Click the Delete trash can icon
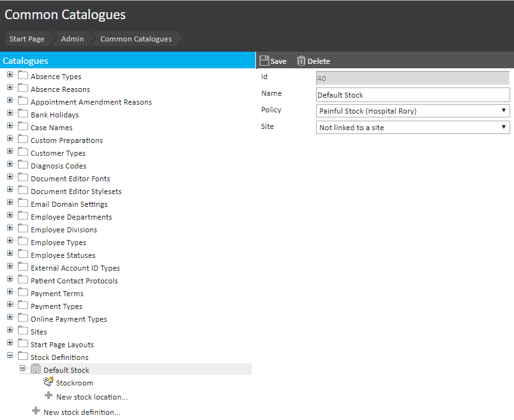This screenshot has width=514, height=420. (301, 61)
